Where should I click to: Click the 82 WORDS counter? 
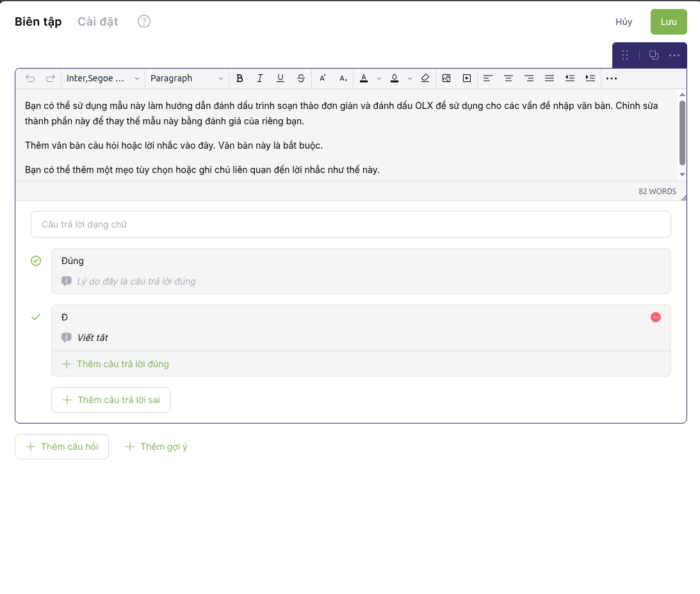[657, 192]
